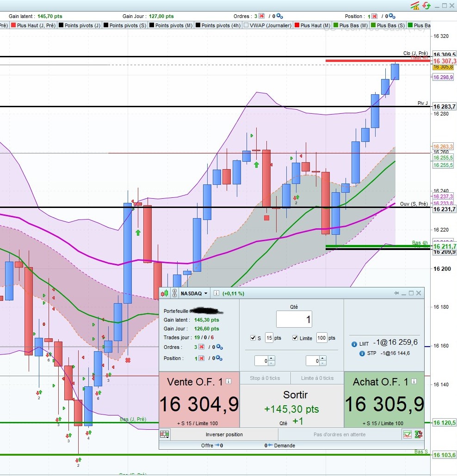This screenshot has width=457, height=476.
Task: Click the red Haut 4h price label 16 307,3
Action: [x=445, y=61]
